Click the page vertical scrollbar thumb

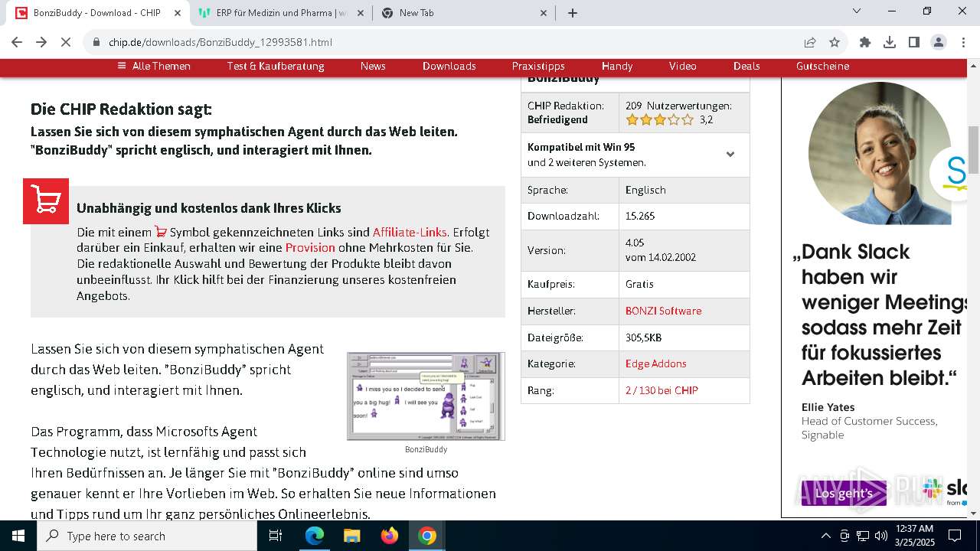click(974, 150)
